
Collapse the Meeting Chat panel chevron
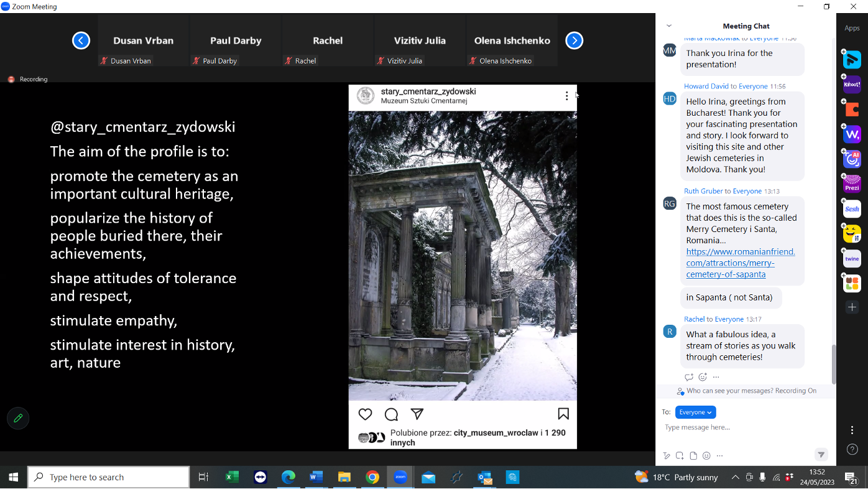668,26
